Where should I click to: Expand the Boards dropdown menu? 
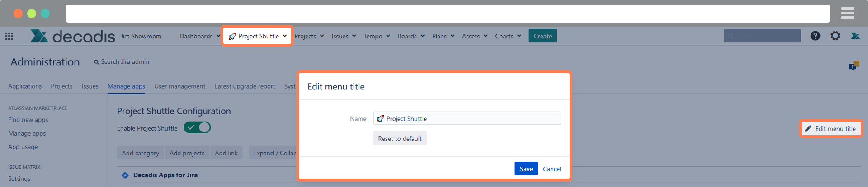pos(410,36)
